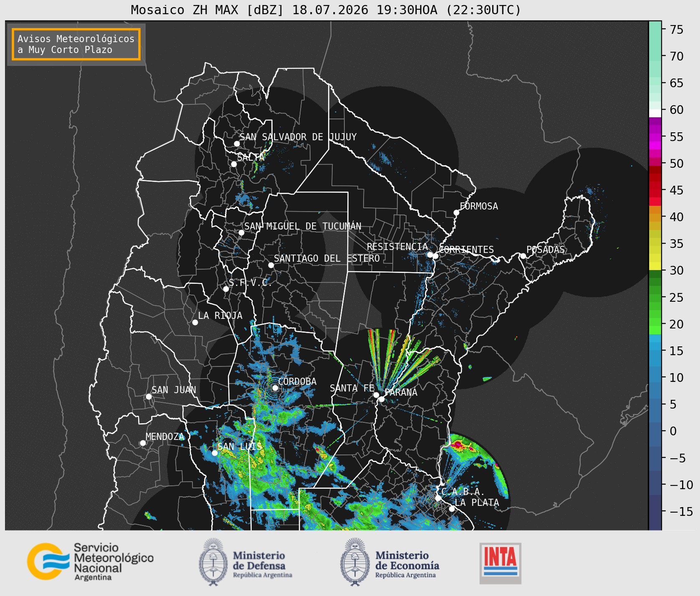700x596 pixels.
Task: Click the MENDOZA city marker dot
Action: (x=143, y=443)
